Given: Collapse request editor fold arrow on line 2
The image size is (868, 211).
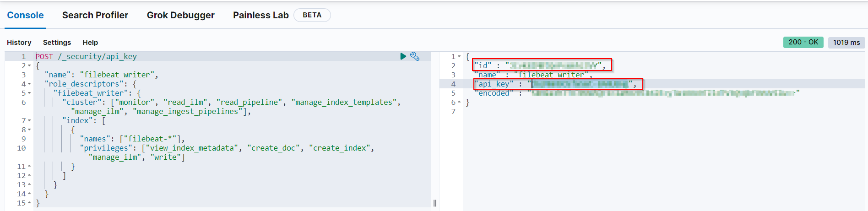Looking at the screenshot, I should point(29,65).
